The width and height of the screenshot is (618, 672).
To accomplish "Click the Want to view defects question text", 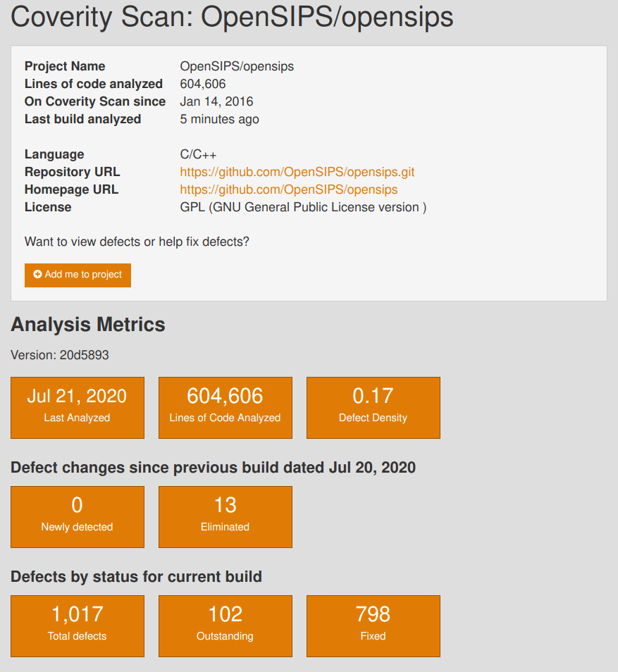I will (137, 242).
